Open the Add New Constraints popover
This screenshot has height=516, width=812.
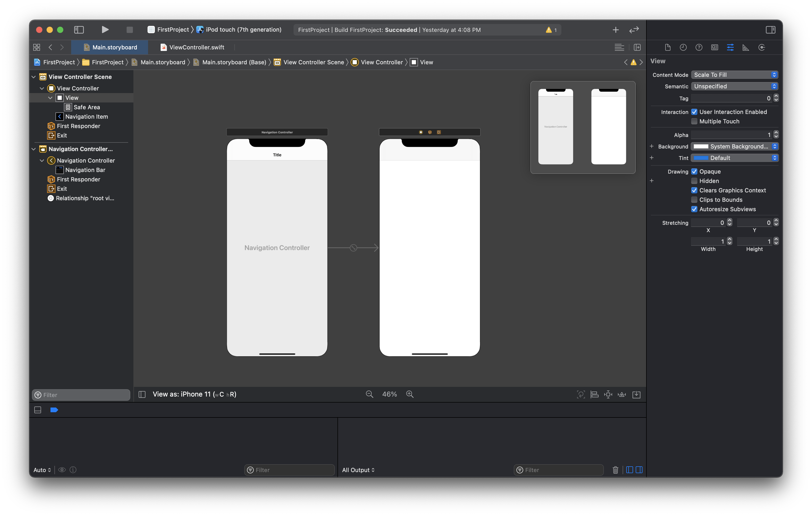click(x=608, y=394)
